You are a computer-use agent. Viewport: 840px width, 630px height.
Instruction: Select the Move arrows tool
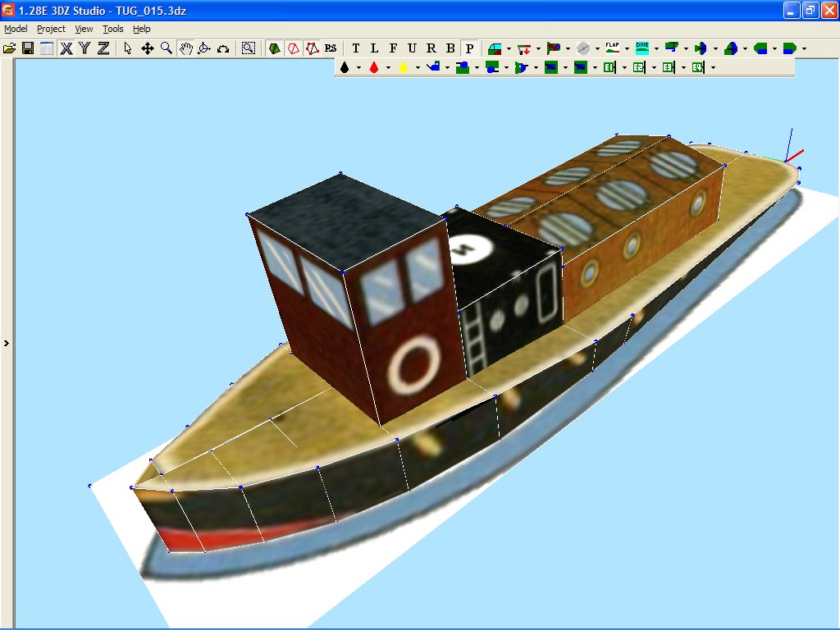[x=146, y=48]
